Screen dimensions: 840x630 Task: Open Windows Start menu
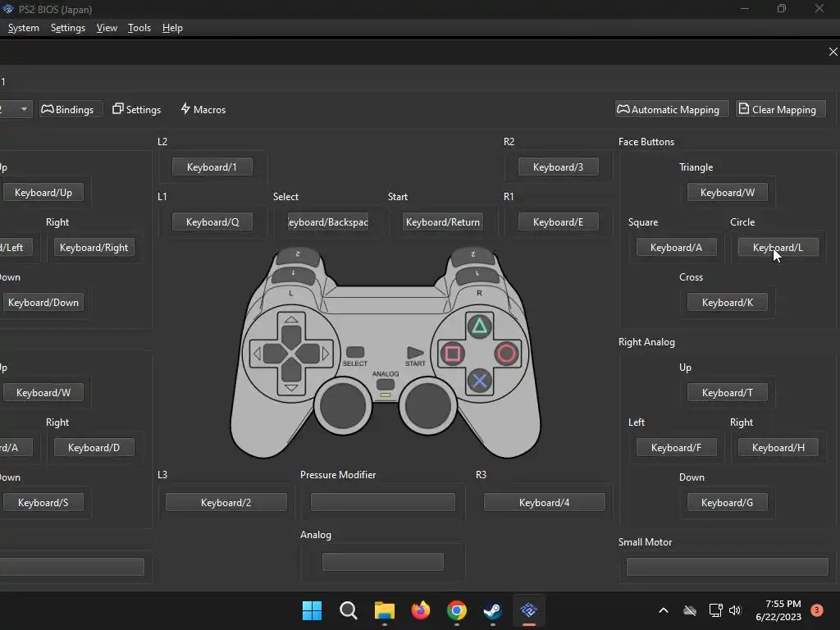click(312, 610)
